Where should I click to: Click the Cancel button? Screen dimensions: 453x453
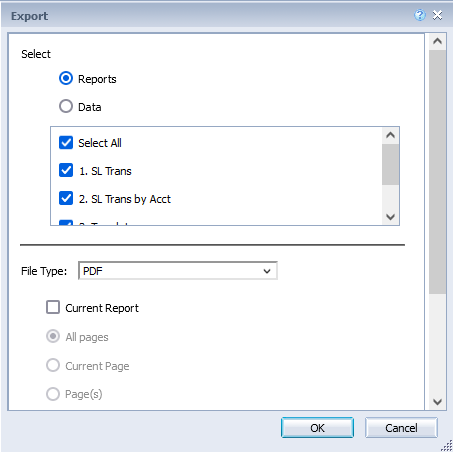pyautogui.click(x=401, y=428)
